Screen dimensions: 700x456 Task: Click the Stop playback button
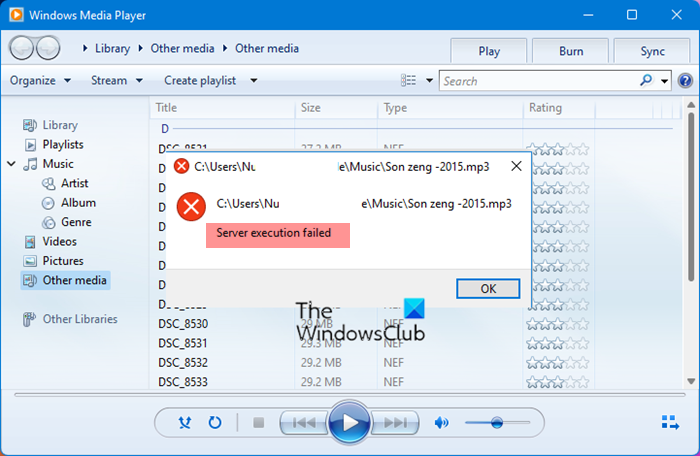[x=258, y=422]
